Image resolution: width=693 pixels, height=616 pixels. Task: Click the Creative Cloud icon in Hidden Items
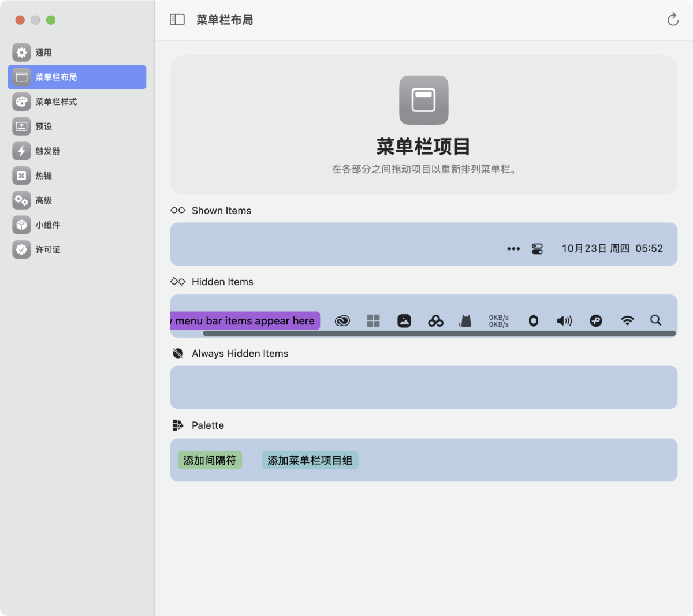click(342, 320)
